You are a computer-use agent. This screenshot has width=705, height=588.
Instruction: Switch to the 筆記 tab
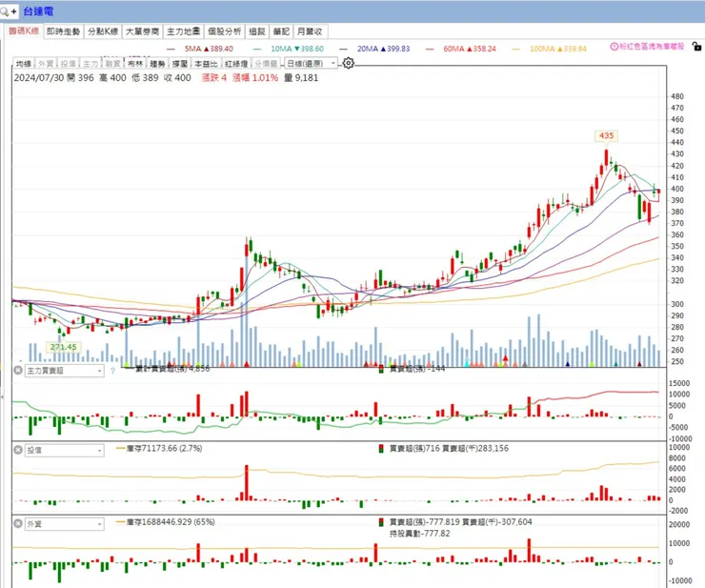coord(281,31)
